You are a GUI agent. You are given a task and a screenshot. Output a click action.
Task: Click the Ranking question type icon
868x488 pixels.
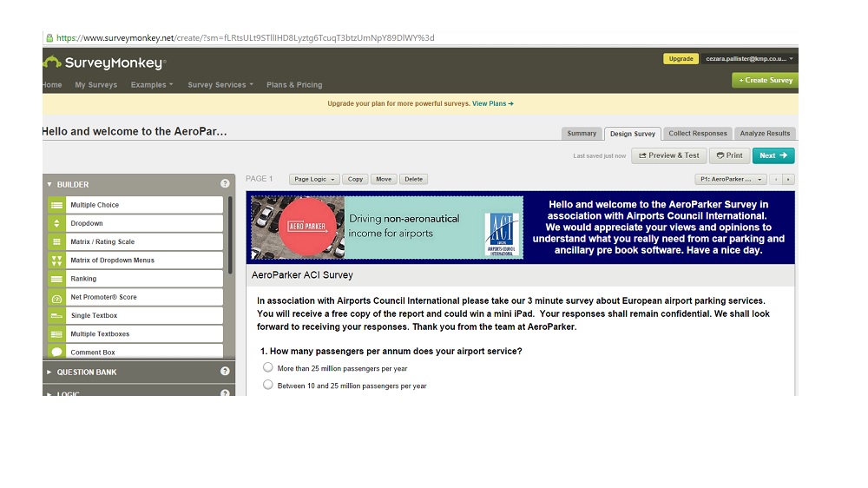click(x=56, y=279)
